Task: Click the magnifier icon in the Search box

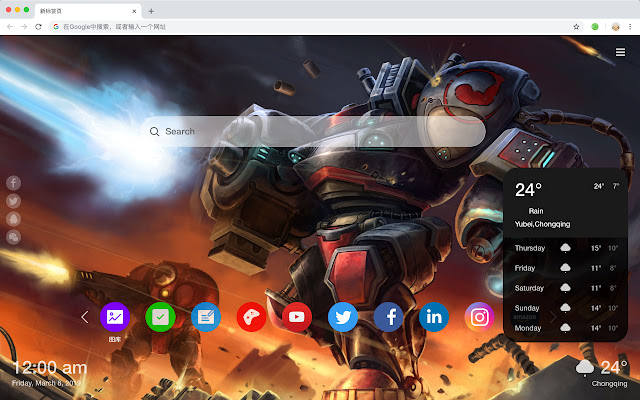Action: tap(154, 131)
